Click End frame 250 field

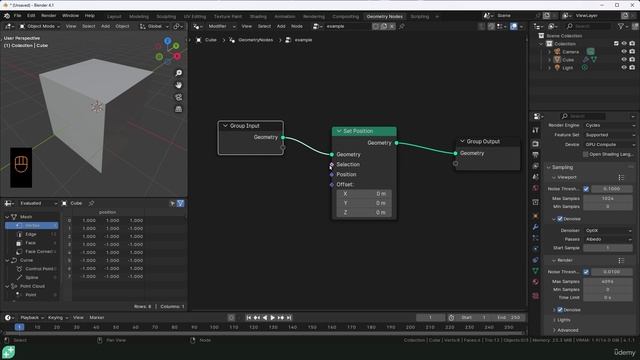pyautogui.click(x=509, y=318)
